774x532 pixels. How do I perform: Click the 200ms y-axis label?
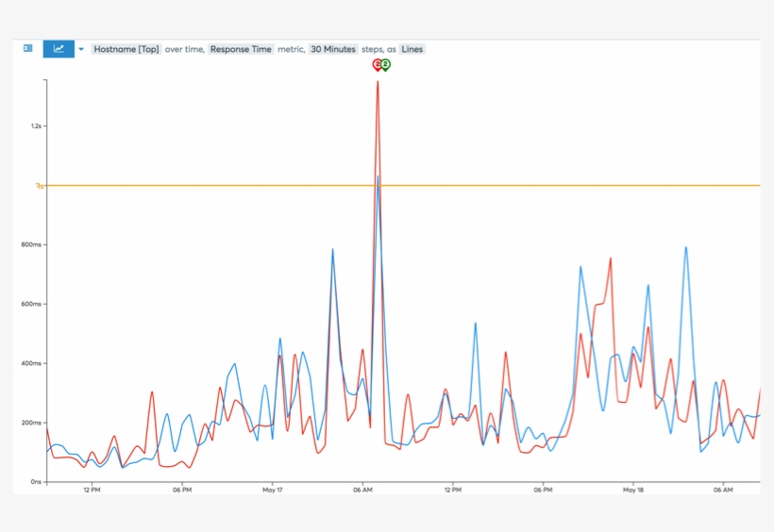click(31, 423)
